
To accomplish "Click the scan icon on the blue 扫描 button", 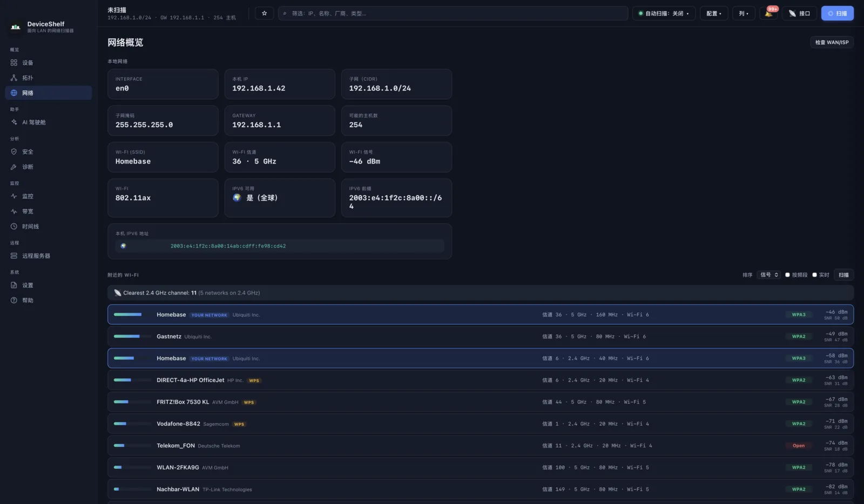I will click(831, 13).
